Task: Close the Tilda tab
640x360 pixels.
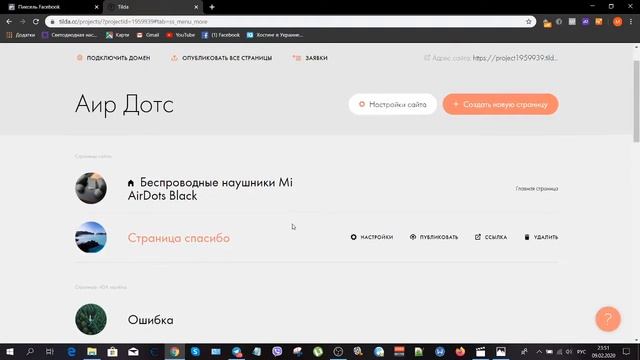Action: (x=196, y=7)
